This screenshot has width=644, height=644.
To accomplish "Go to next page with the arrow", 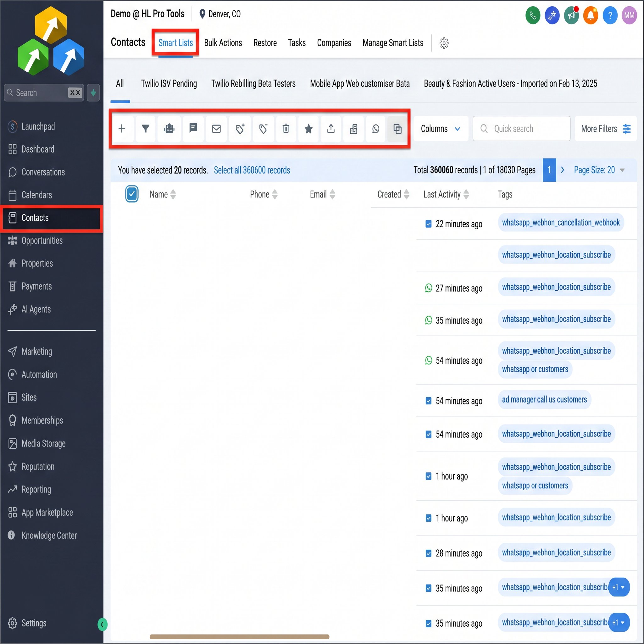I will coord(563,170).
